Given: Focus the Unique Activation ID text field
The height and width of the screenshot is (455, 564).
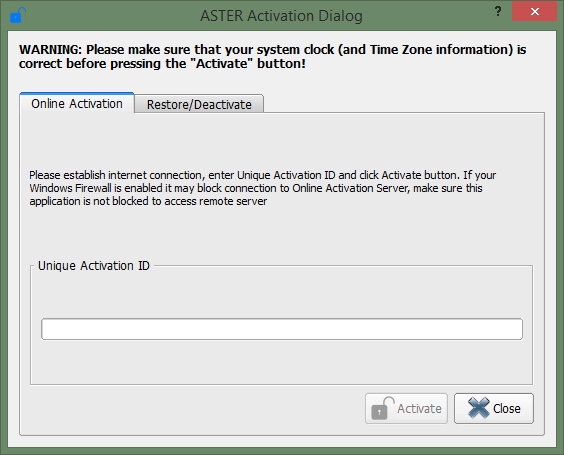Looking at the screenshot, I should click(282, 329).
